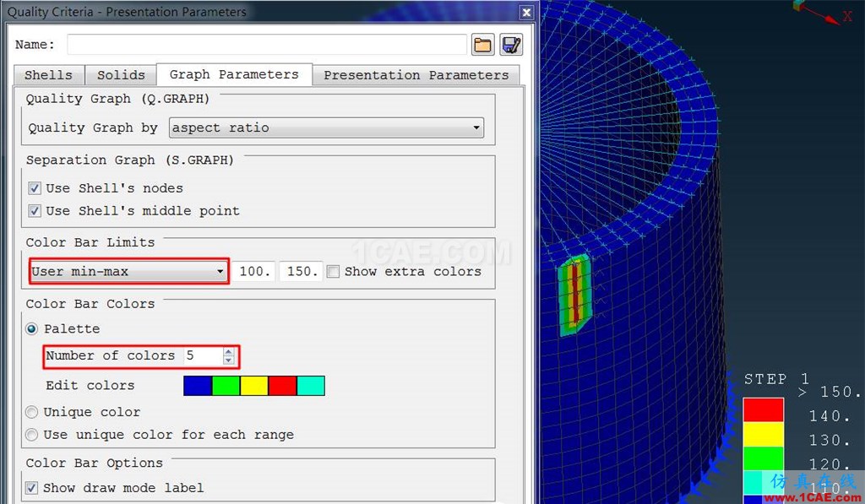
Task: Decrease number of colors with down arrow
Action: [x=228, y=360]
